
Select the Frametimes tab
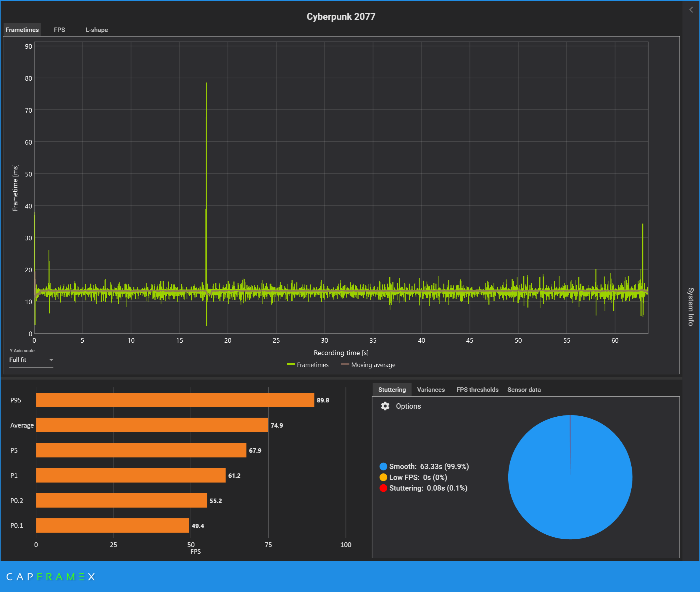tap(22, 30)
